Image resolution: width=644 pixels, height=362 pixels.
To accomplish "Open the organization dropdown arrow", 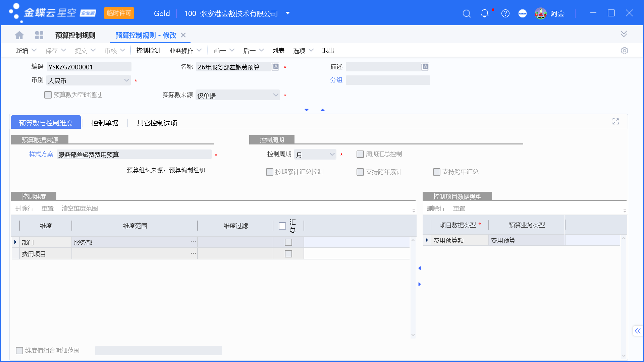I will pyautogui.click(x=287, y=13).
